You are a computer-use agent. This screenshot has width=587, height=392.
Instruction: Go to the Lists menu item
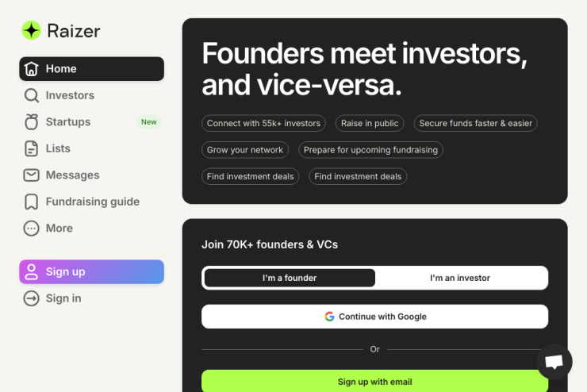coord(92,148)
